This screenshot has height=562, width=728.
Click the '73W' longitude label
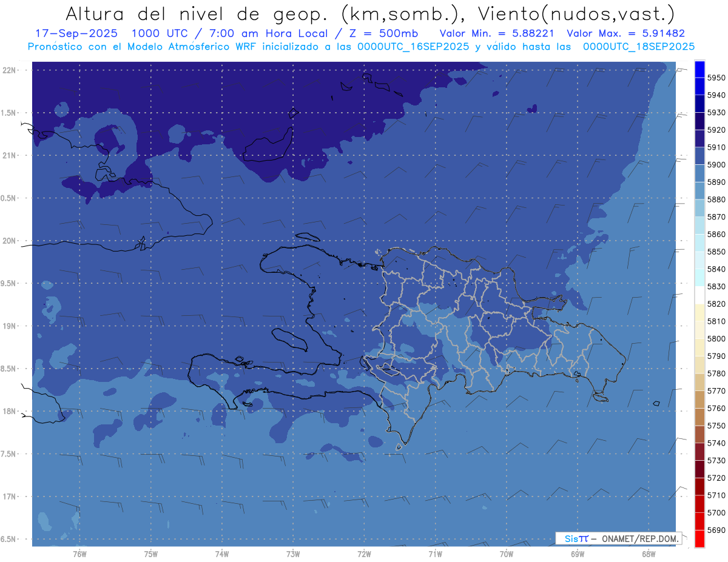pyautogui.click(x=293, y=554)
